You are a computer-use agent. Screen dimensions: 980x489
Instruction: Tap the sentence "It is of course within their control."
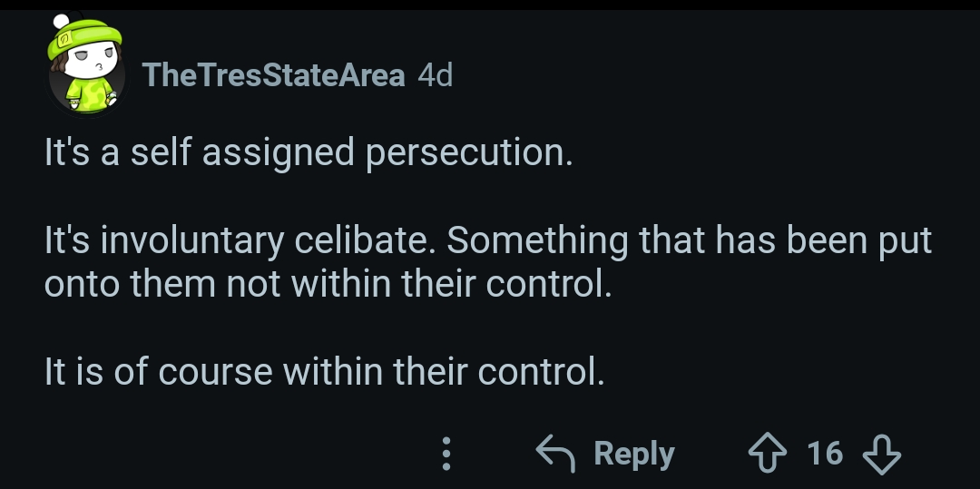tap(324, 372)
